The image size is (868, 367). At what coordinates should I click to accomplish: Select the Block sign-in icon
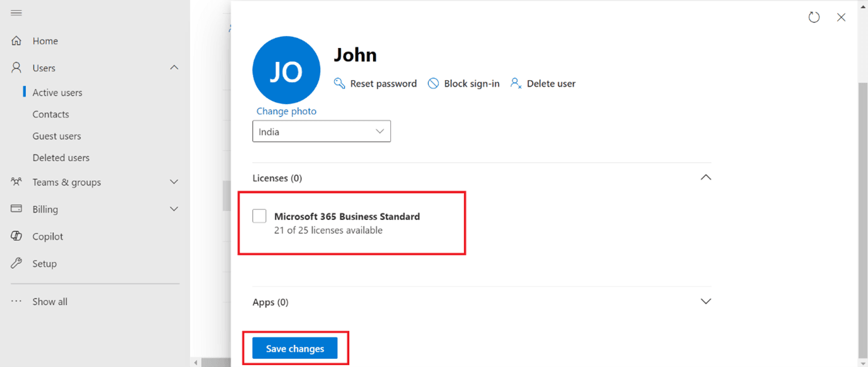433,83
